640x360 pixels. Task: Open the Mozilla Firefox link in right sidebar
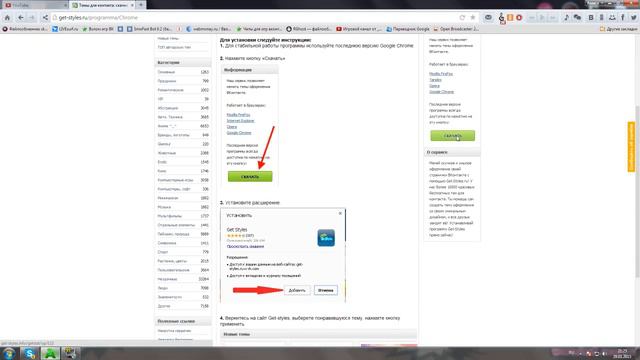(x=441, y=74)
